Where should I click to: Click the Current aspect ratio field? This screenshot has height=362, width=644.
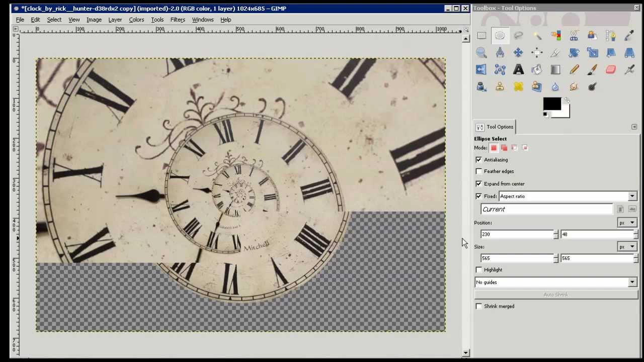click(547, 210)
